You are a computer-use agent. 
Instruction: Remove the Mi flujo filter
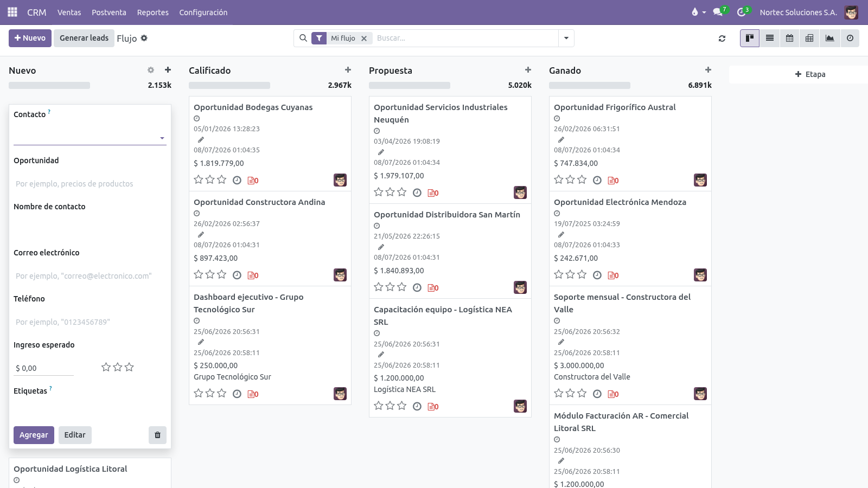coord(364,38)
